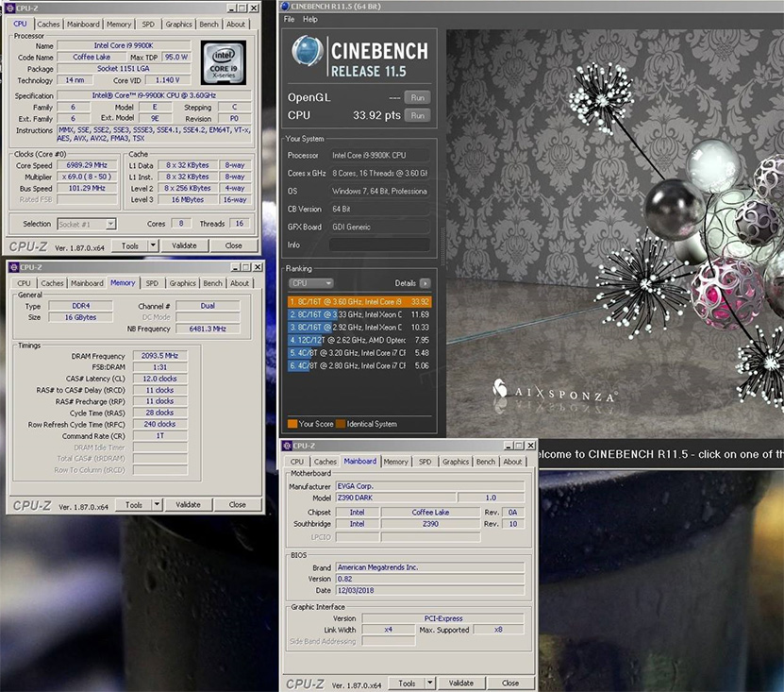The image size is (784, 692).
Task: Click the Bus Speed value 101.29 MHz
Action: [x=86, y=188]
